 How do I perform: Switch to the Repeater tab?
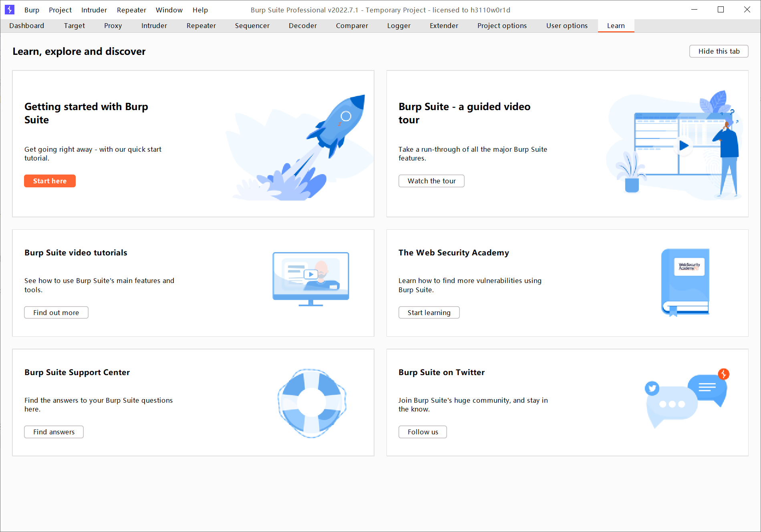click(201, 26)
